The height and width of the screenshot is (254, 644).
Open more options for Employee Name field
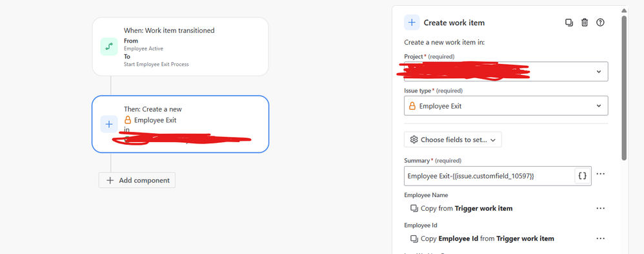click(x=601, y=208)
